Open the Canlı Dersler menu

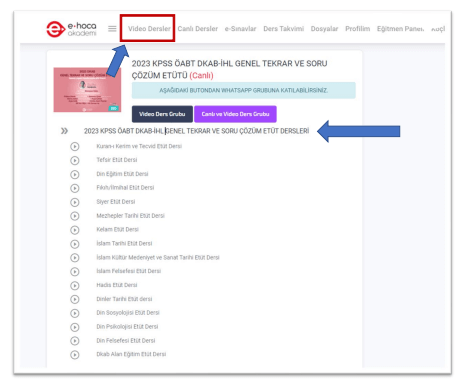click(x=198, y=29)
